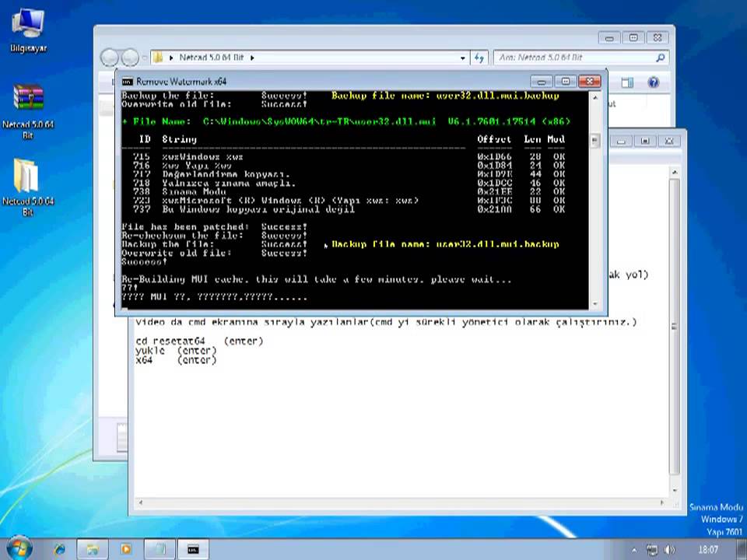Toggle Explorer preview pane button
Image resolution: width=747 pixels, height=560 pixels.
pos(627,82)
